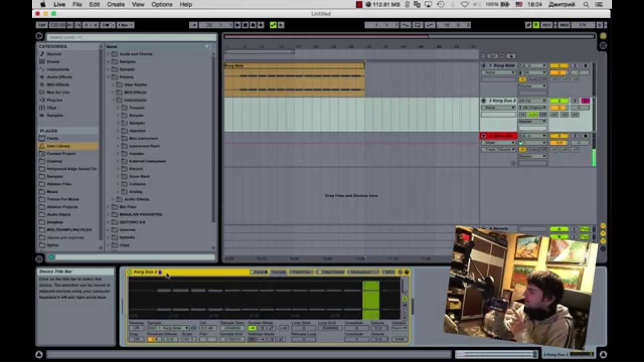The image size is (644, 362).
Task: Open the Live application menu
Action: [x=59, y=5]
